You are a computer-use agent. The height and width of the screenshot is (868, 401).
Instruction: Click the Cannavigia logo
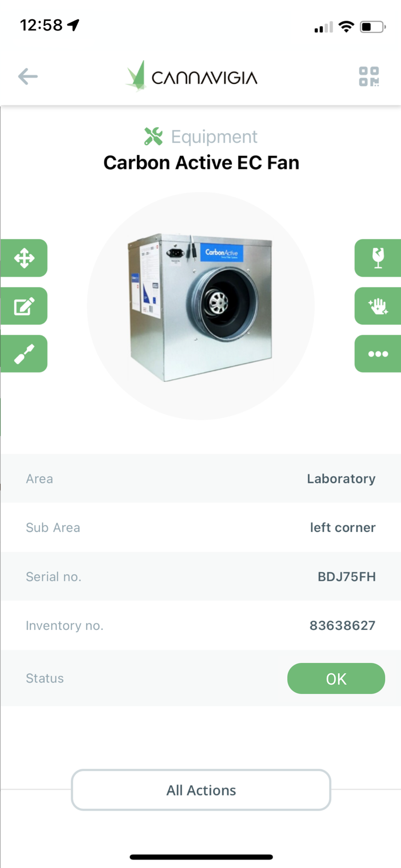click(x=191, y=77)
